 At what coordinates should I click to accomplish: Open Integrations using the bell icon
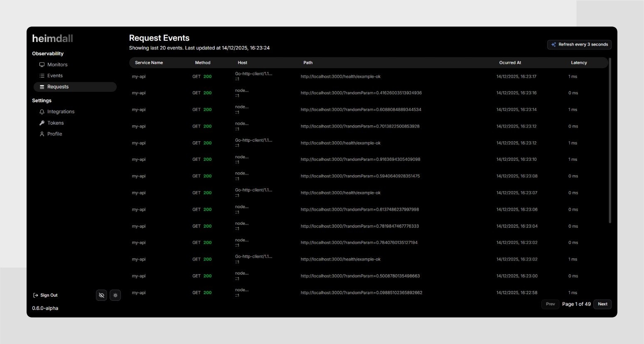[42, 111]
